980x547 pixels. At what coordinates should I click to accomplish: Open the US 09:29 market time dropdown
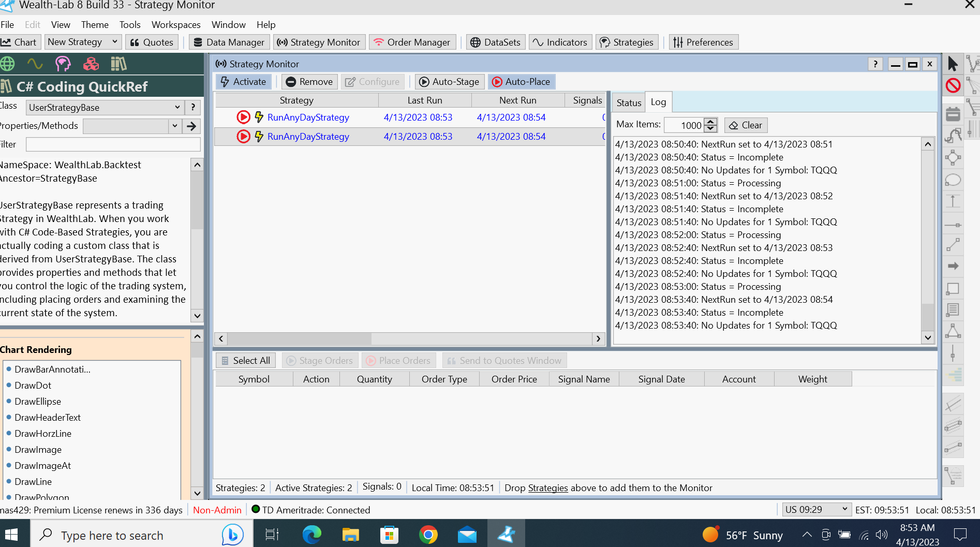[844, 509]
